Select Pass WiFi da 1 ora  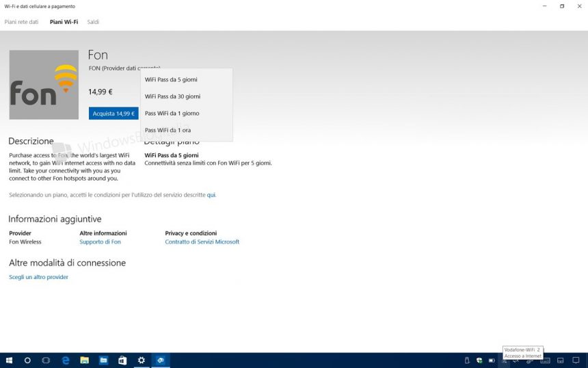tap(187, 130)
